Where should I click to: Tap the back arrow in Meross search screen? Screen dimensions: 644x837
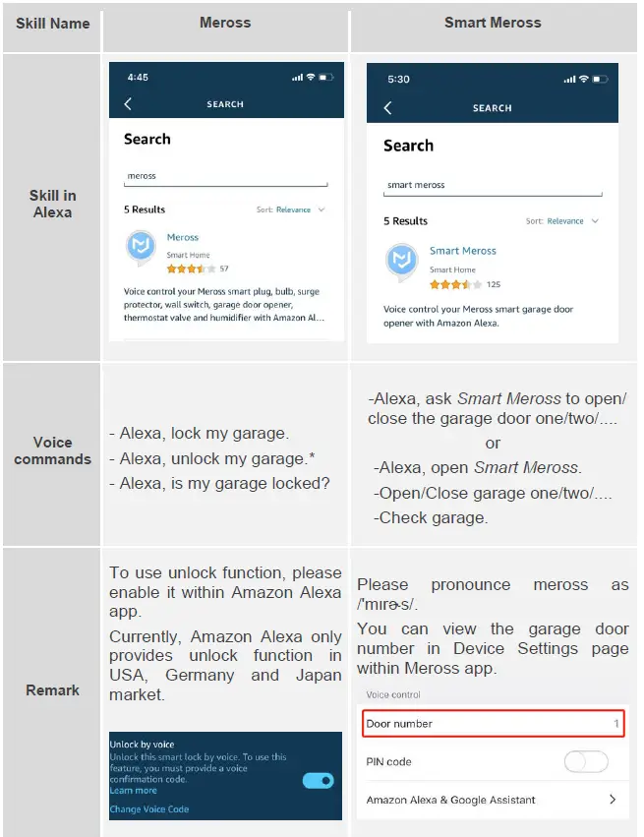pos(128,104)
